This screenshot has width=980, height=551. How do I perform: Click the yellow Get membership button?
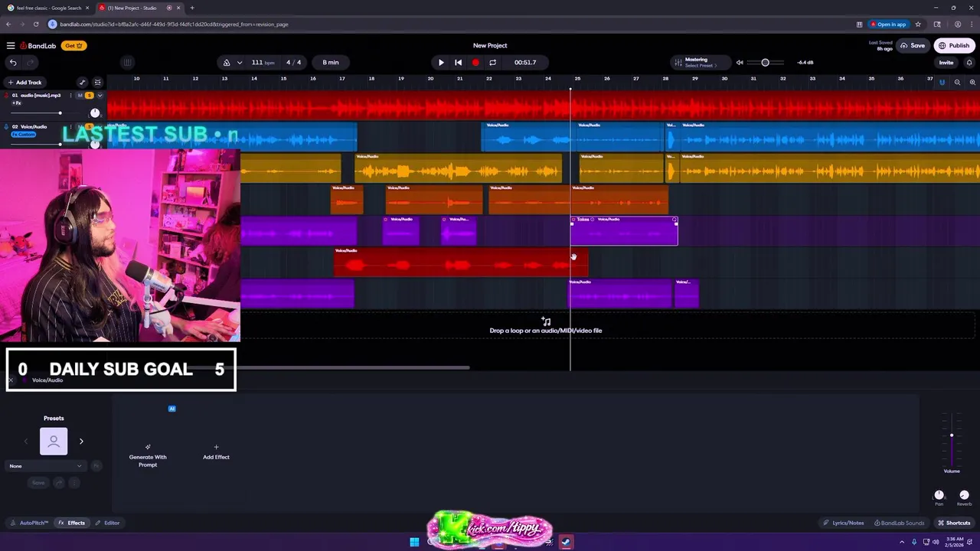(x=73, y=46)
